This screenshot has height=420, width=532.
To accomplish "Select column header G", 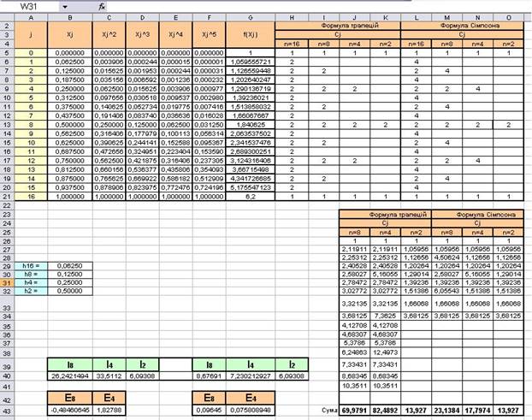I will click(x=251, y=17).
